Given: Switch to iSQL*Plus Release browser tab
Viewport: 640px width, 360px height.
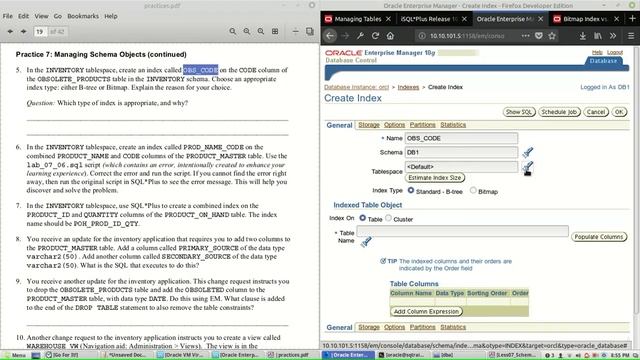Looking at the screenshot, I should [429, 19].
